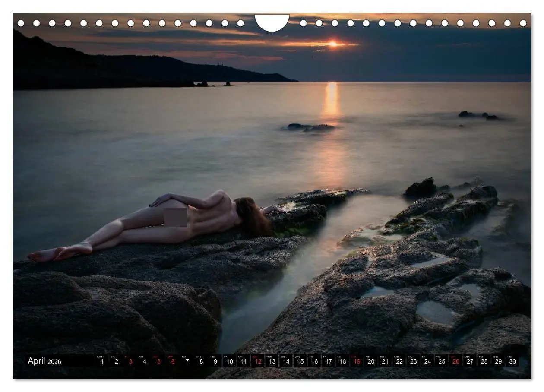Click the "April 2026" month label
Image resolution: width=544 pixels, height=392 pixels.
[x=44, y=361]
